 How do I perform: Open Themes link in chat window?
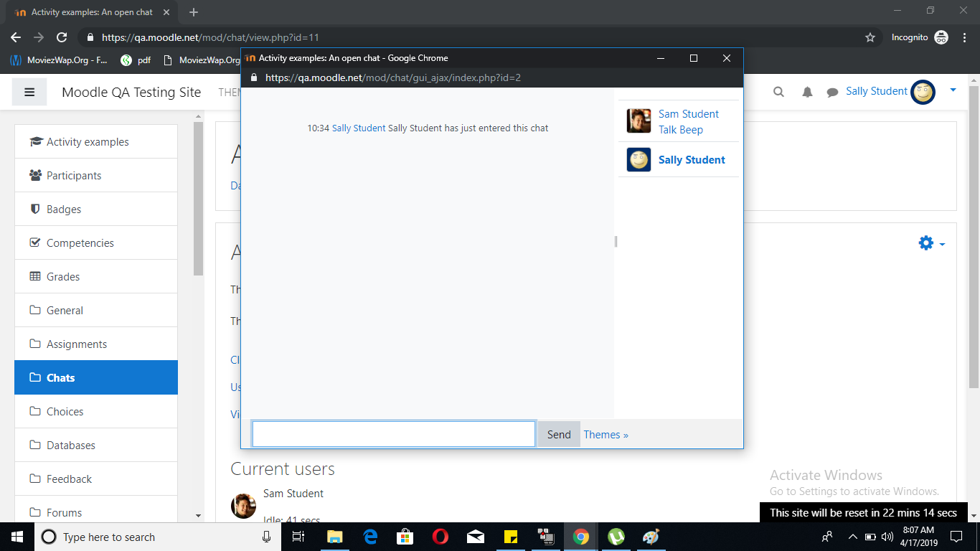(606, 434)
